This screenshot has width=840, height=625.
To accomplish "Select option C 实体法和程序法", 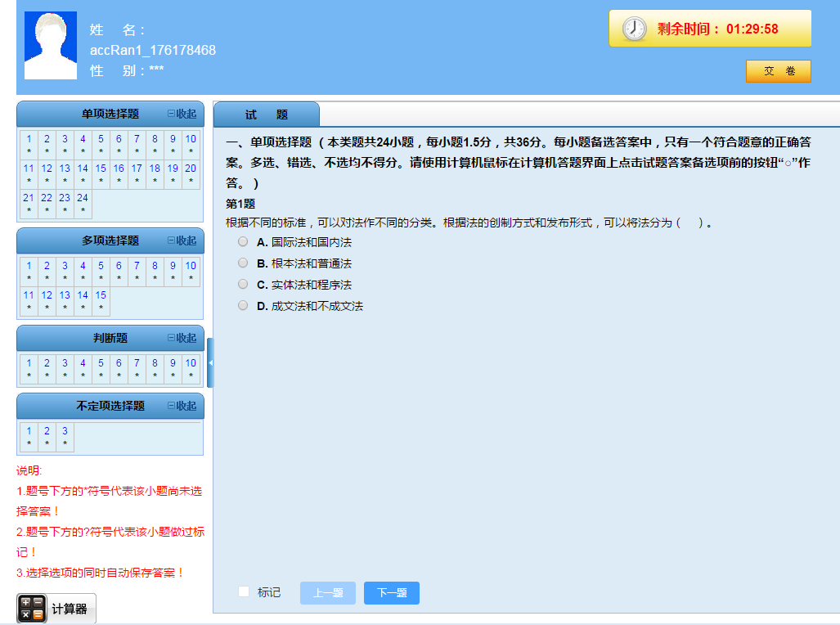I will pos(243,284).
